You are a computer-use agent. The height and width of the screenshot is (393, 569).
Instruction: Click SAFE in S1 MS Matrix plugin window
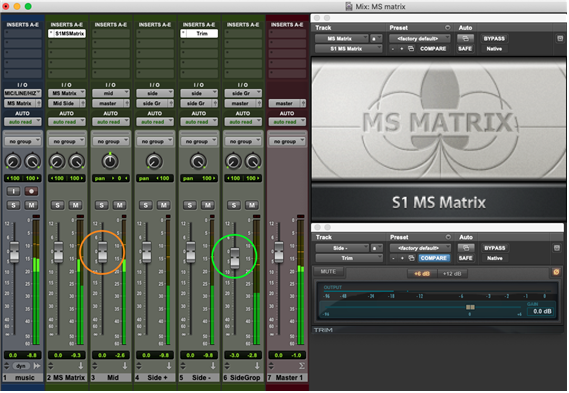465,49
